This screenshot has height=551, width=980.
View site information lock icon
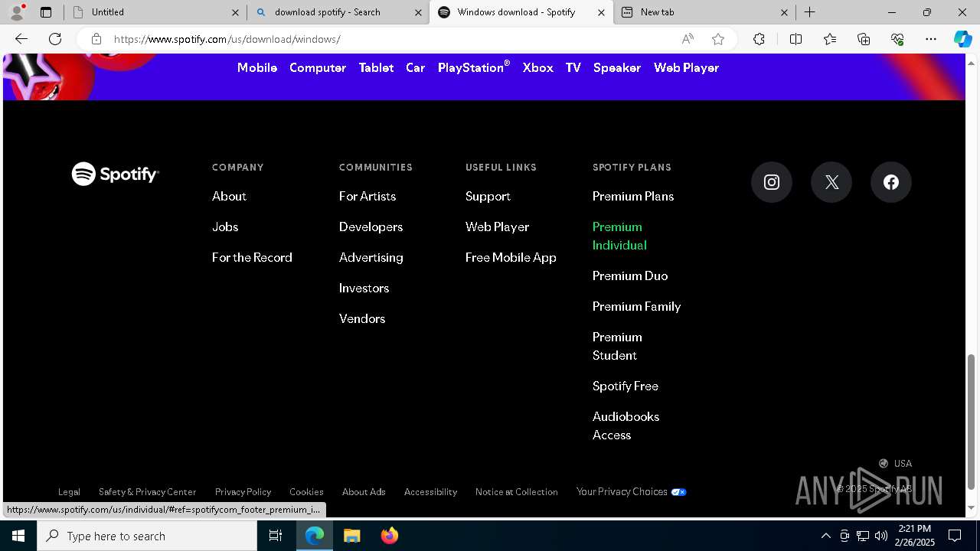click(x=96, y=39)
